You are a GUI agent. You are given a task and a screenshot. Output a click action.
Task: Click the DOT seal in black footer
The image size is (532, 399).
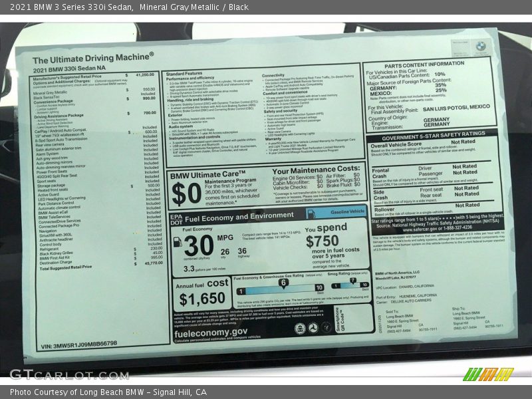point(313,328)
